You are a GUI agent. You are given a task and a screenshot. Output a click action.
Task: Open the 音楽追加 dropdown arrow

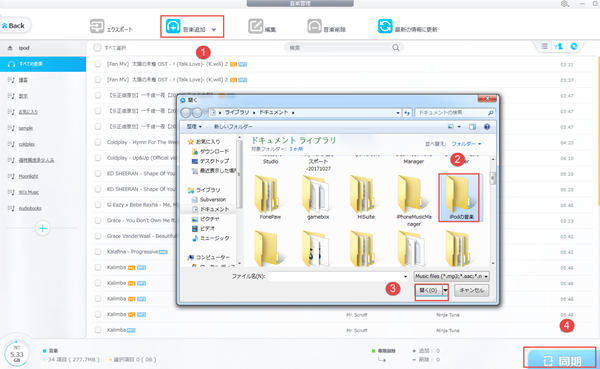click(x=214, y=30)
